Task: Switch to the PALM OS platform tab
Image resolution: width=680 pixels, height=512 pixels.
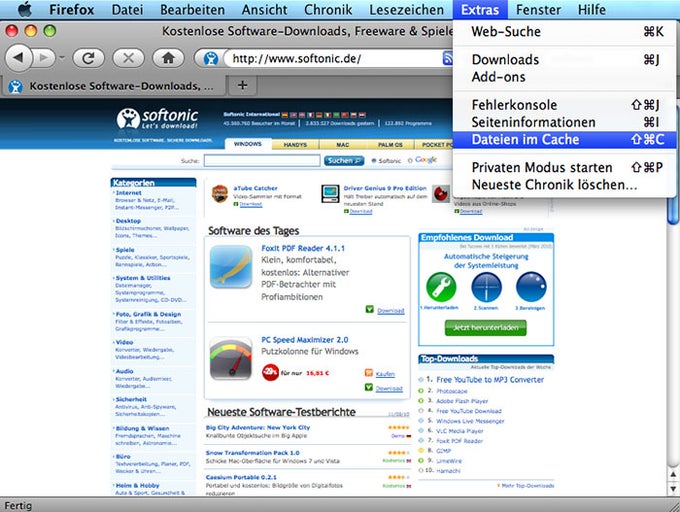Action: click(390, 144)
